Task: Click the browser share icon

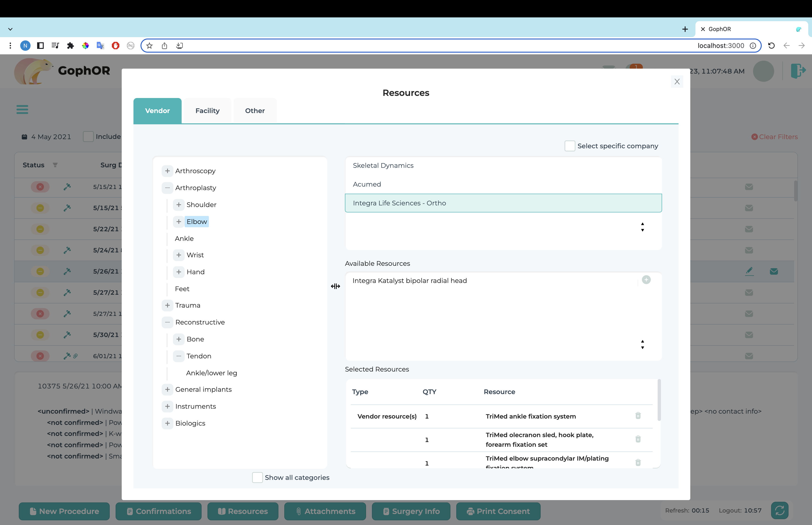Action: [164, 46]
